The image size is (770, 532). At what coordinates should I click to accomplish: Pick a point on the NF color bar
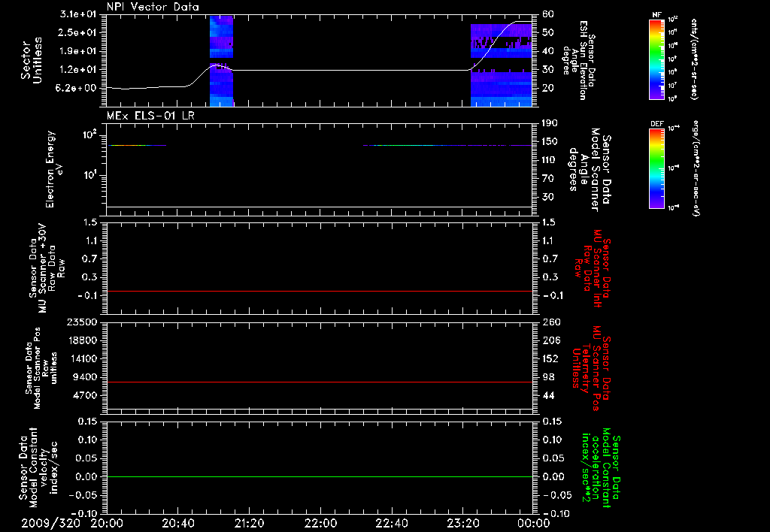click(656, 59)
